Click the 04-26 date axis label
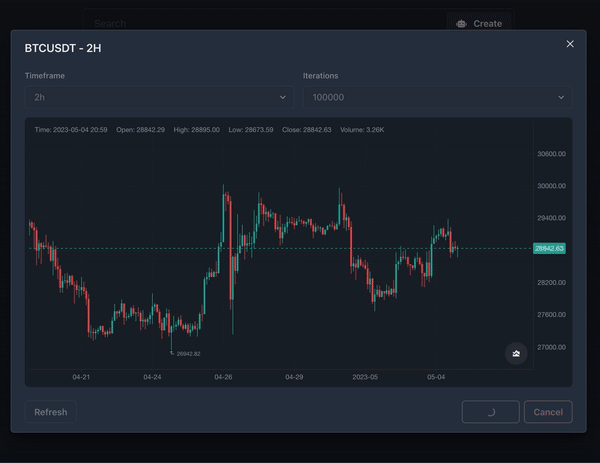Screen dimensions: 600x463 223,377
